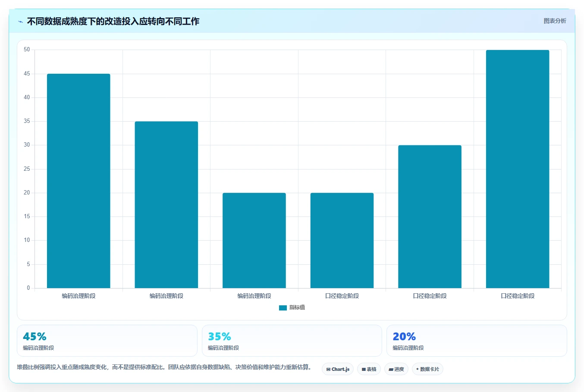Screen dimensions: 584x392
Task: Click the y-axis tick label 25
Action: 27,169
